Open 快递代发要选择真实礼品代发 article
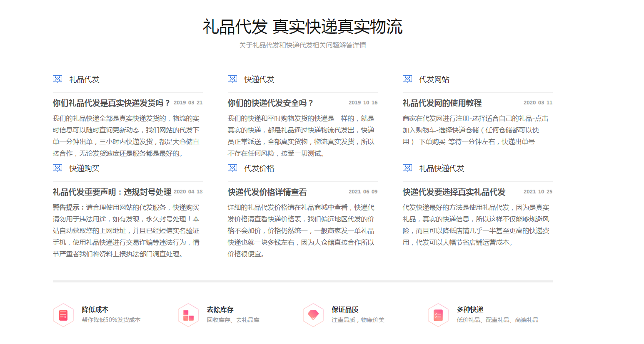 click(452, 192)
